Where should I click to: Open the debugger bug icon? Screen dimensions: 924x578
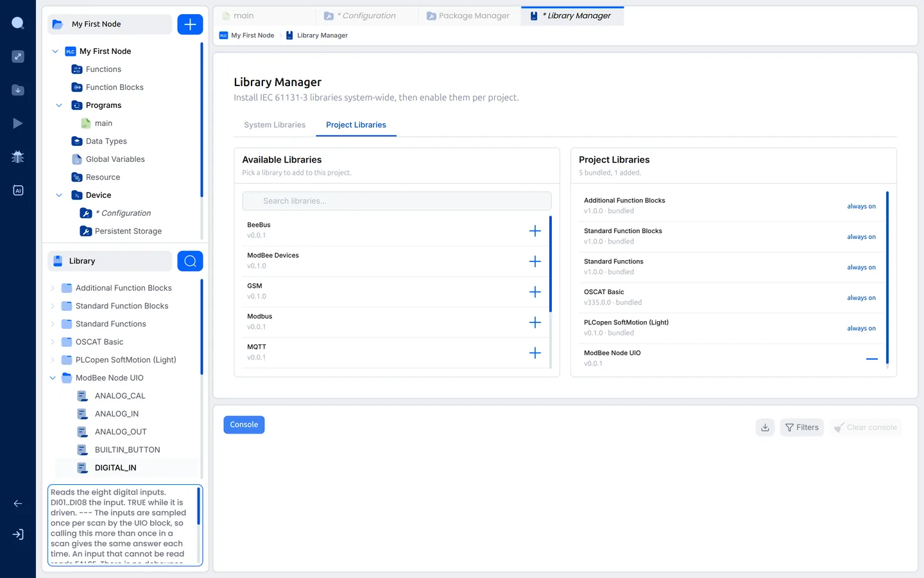coord(18,157)
